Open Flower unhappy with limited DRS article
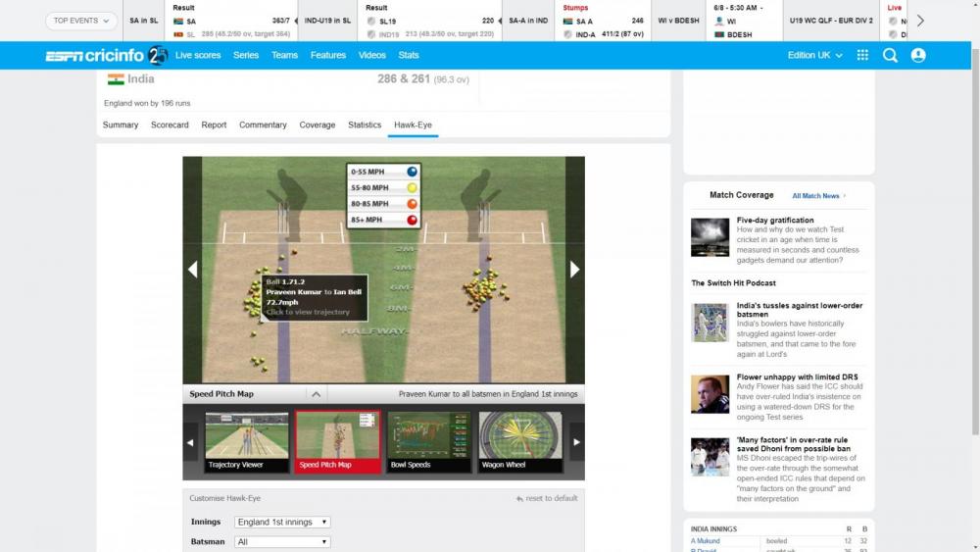Screen dimensions: 980x552 coord(797,376)
